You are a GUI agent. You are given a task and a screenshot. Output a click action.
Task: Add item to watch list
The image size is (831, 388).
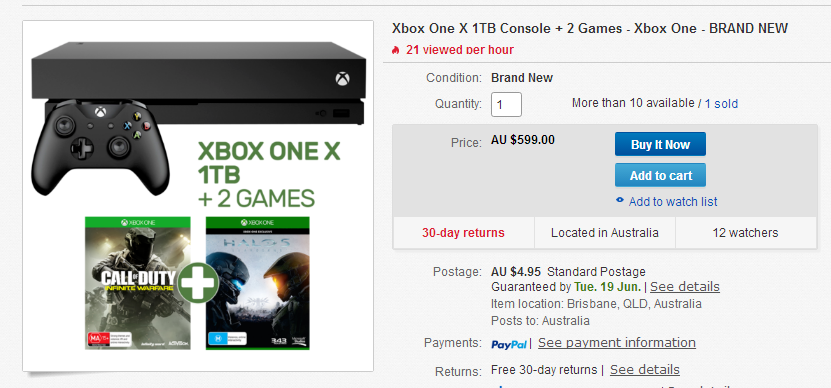tap(673, 202)
